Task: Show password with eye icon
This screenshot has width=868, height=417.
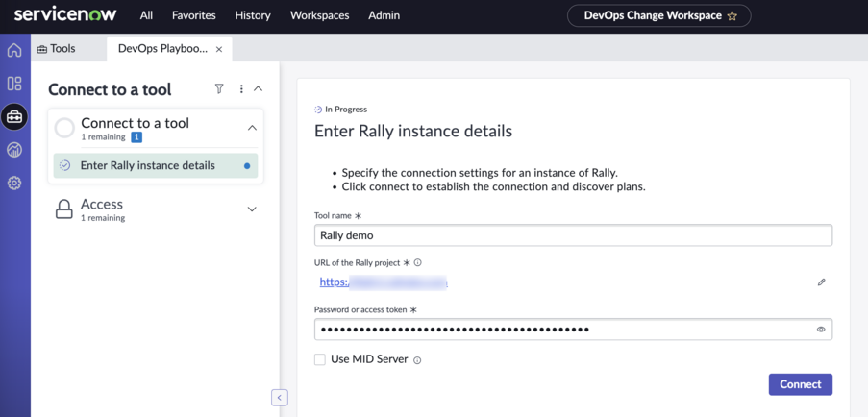Action: [821, 329]
